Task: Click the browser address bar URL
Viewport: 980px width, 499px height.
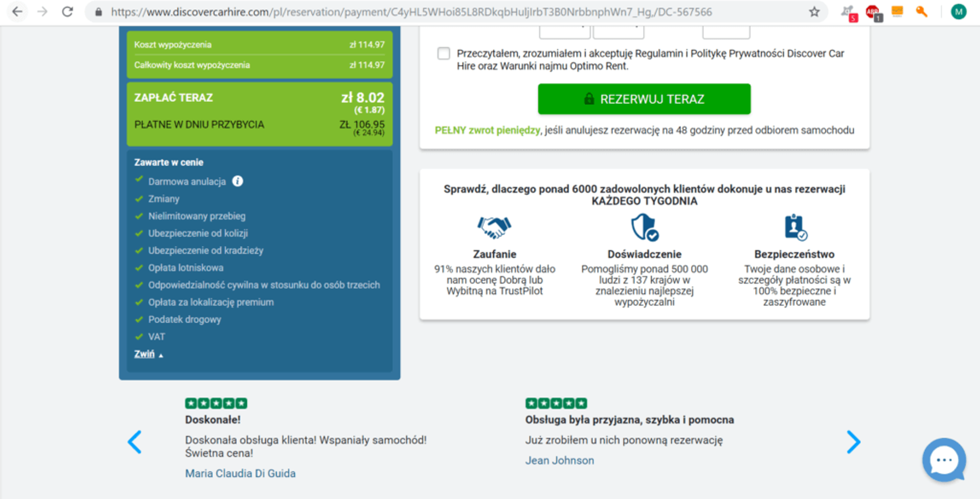Action: (x=411, y=12)
